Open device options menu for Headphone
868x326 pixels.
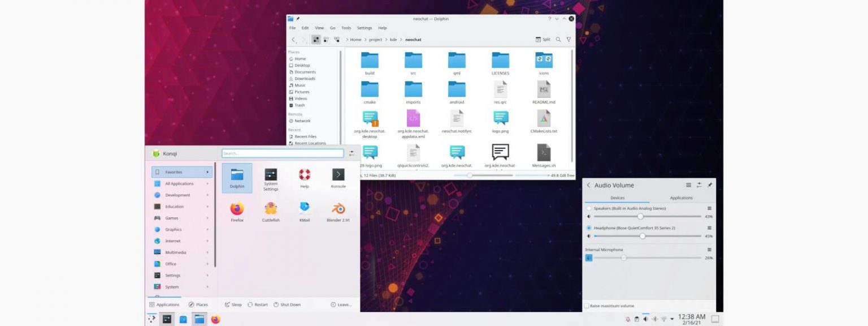709,228
